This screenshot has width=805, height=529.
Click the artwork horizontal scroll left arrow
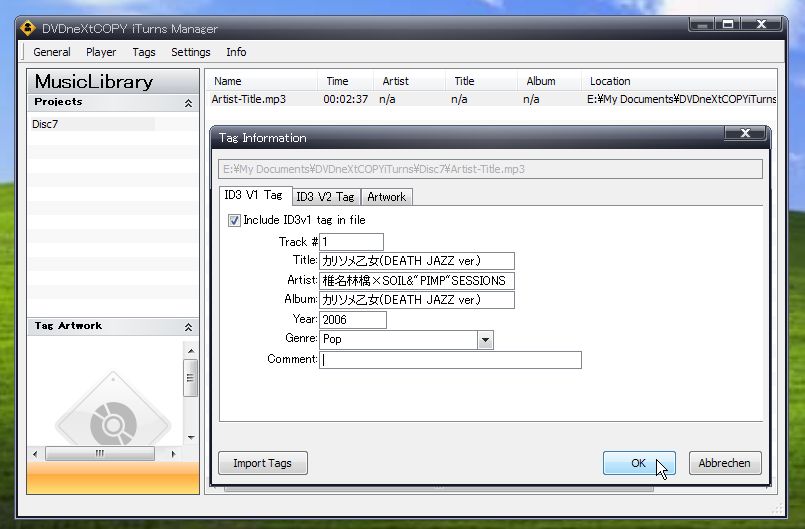35,454
